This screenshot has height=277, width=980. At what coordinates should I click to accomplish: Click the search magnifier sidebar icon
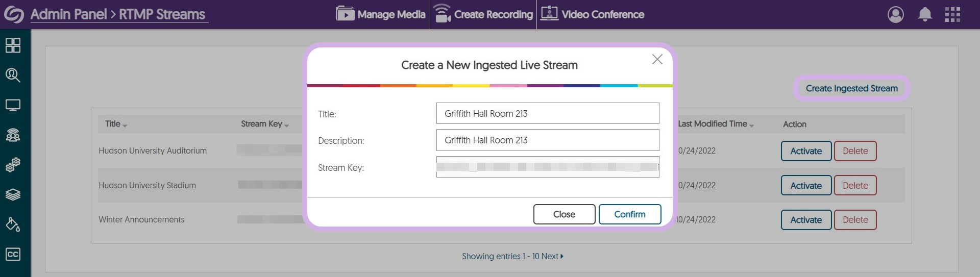[x=13, y=75]
